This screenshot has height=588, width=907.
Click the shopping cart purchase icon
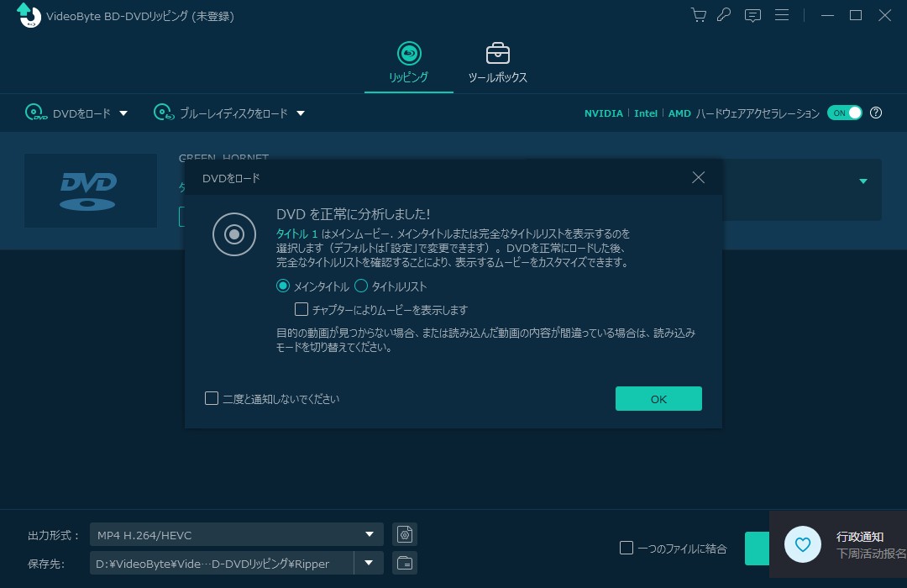(698, 15)
